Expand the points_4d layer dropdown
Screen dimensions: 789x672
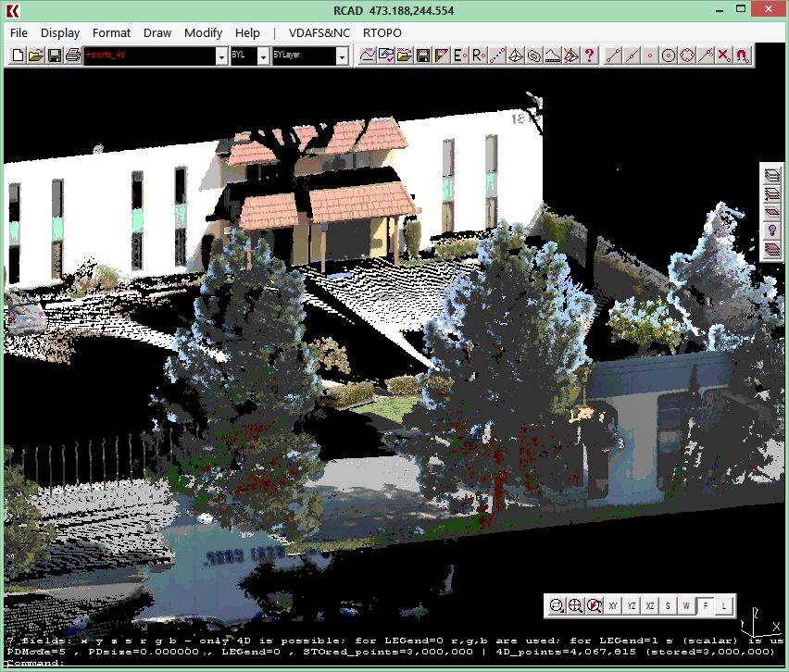click(x=221, y=56)
